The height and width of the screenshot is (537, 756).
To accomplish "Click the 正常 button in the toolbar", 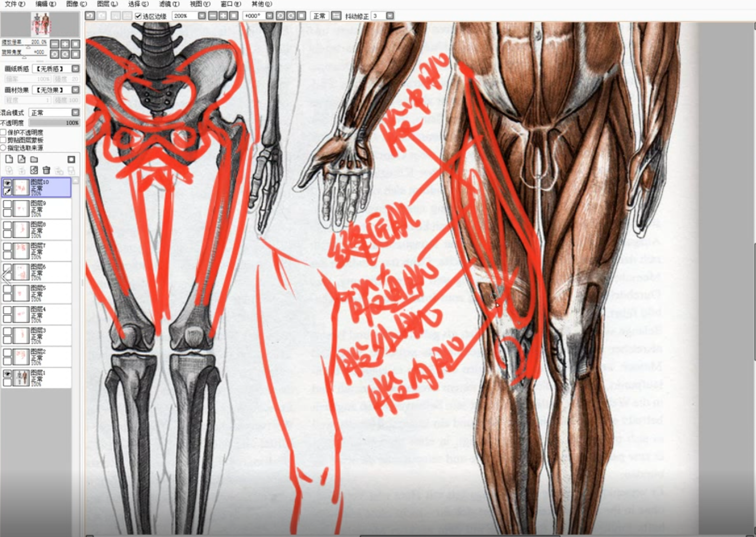I will point(319,16).
